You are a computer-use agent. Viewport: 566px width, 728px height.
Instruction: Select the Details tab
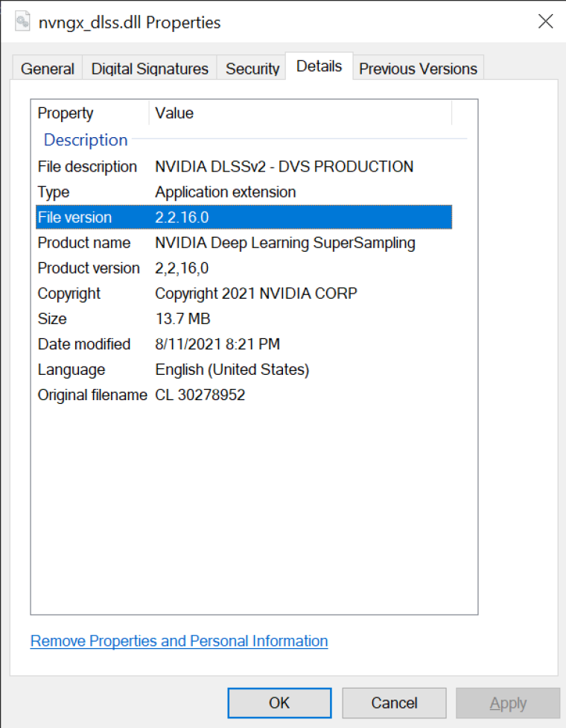[319, 66]
